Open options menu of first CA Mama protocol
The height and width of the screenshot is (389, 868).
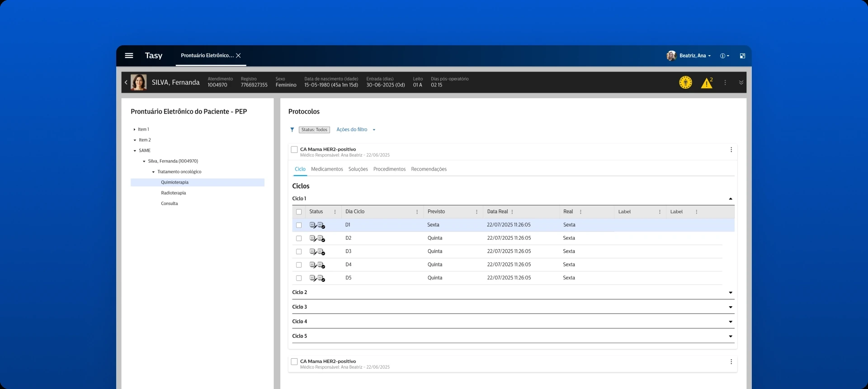click(x=731, y=150)
